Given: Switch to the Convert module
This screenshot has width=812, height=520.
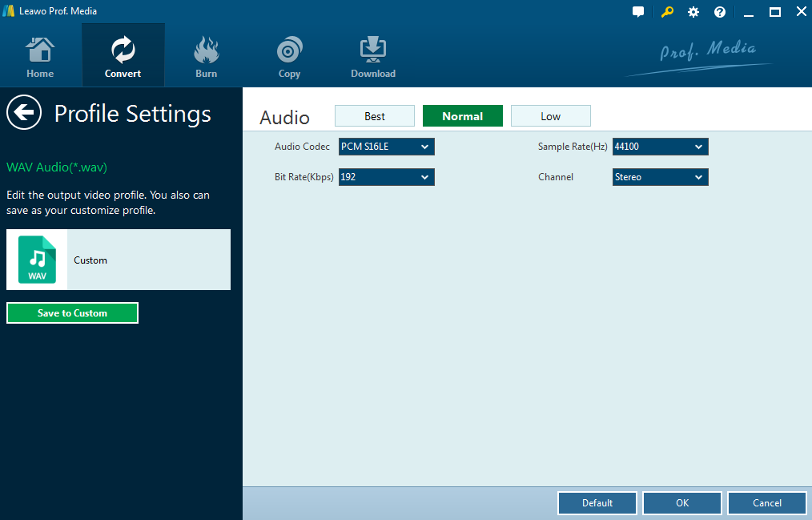Looking at the screenshot, I should [x=123, y=56].
